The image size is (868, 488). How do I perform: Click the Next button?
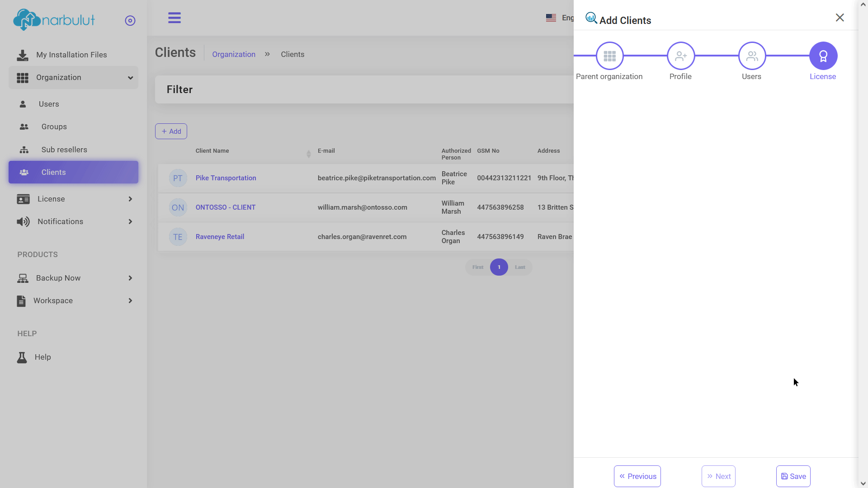[718, 476]
